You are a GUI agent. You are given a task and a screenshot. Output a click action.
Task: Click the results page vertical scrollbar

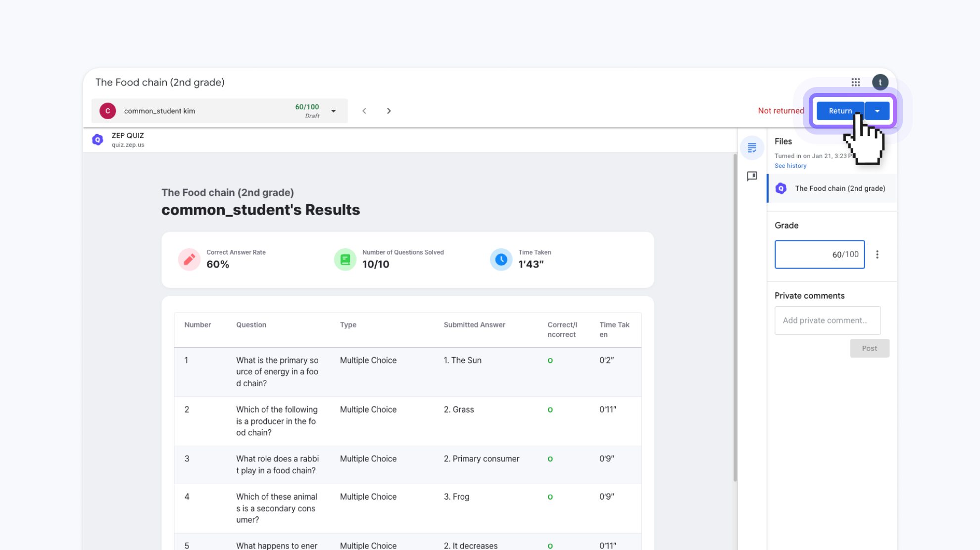(735, 317)
